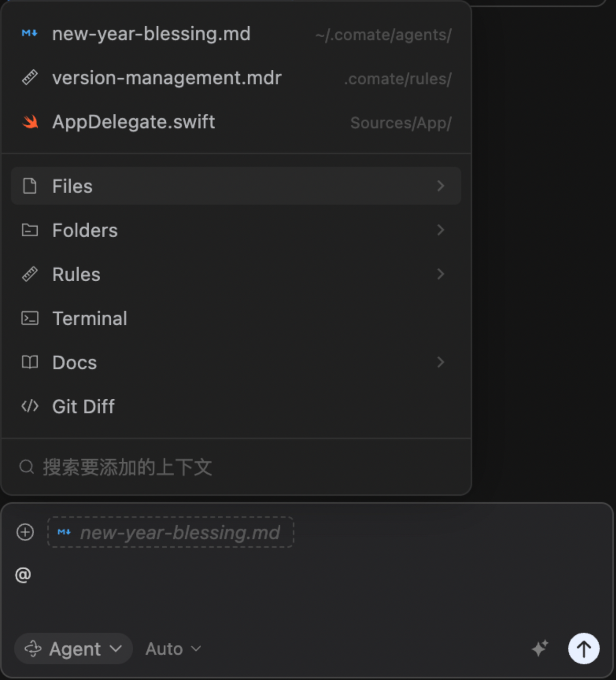Screen dimensions: 616x680
Task: Click the Git Diff code icon
Action: pos(30,406)
